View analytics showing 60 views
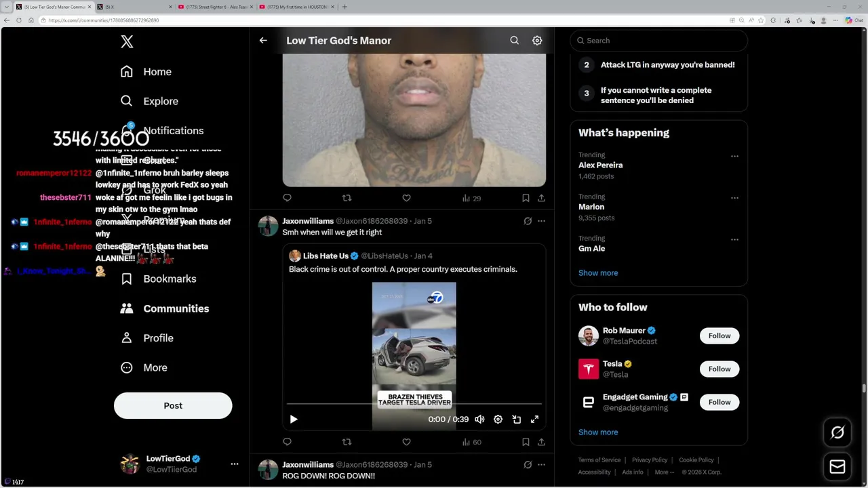Viewport: 868px width, 488px height. coord(471,442)
